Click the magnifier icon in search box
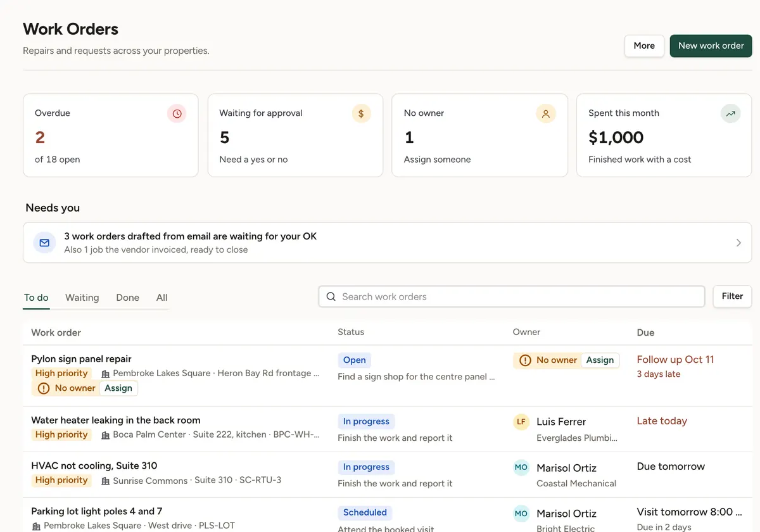 (331, 296)
